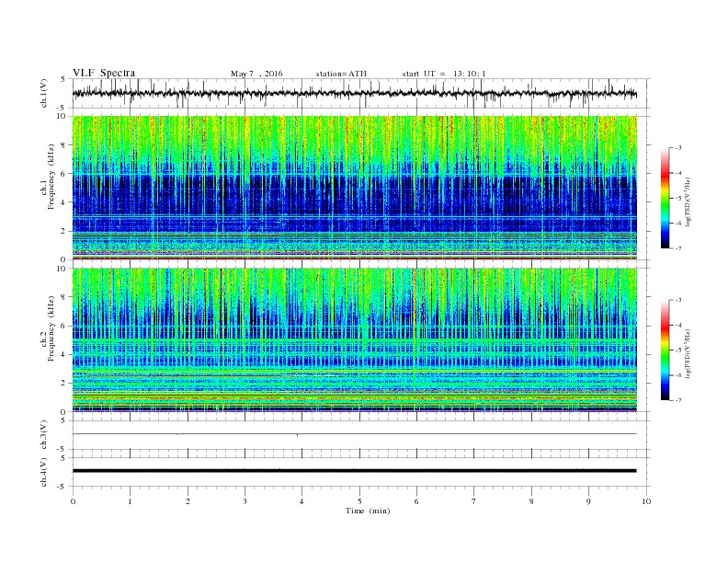Screen dimensions: 728x563
Task: Click the 'ch.4(V)' axis label
Action: pyautogui.click(x=44, y=472)
